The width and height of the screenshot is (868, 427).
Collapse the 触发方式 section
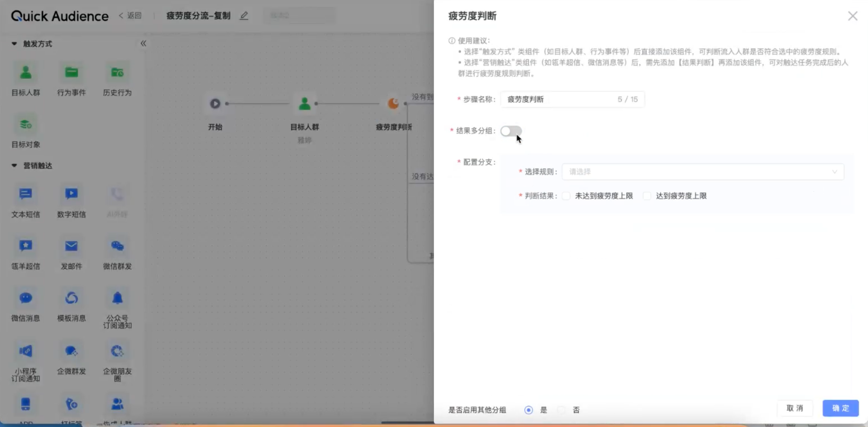(x=14, y=44)
